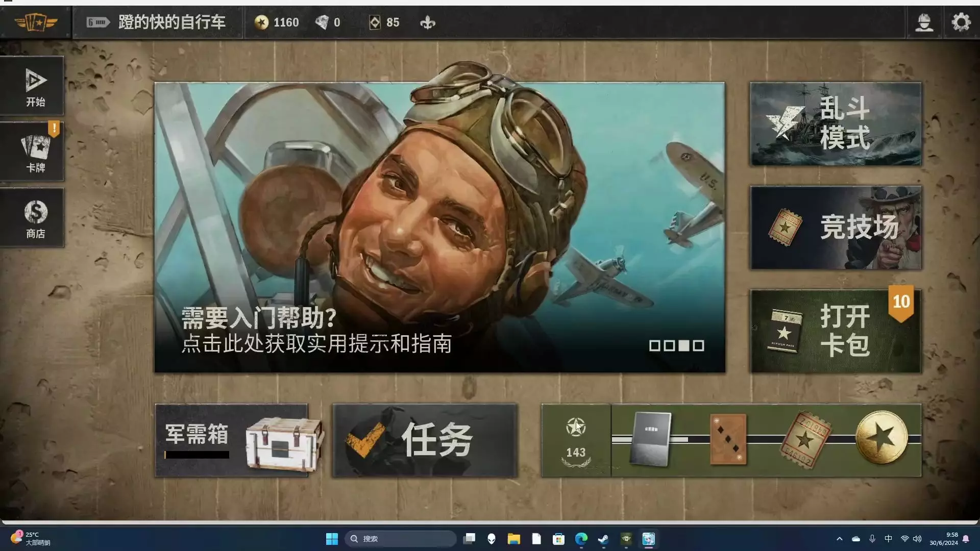Open the 乱斗模式 brawl mode tile
Viewport: 980px width, 551px height.
[x=836, y=124]
